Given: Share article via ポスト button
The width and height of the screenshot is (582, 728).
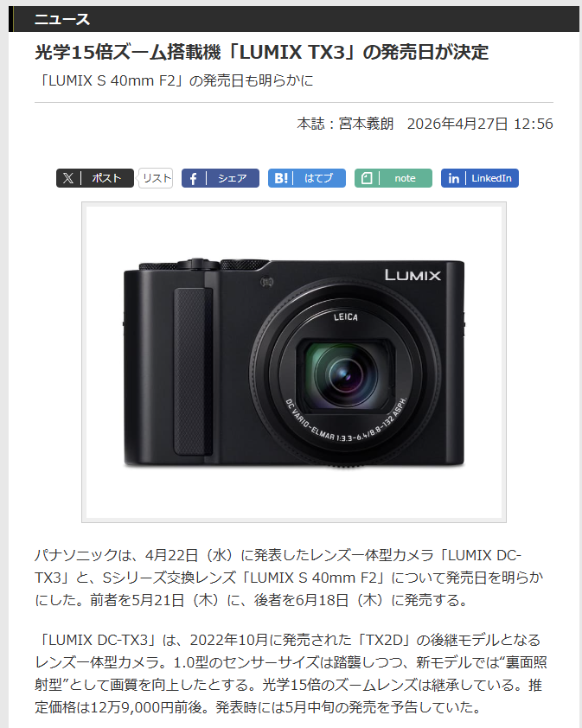Looking at the screenshot, I should click(95, 178).
